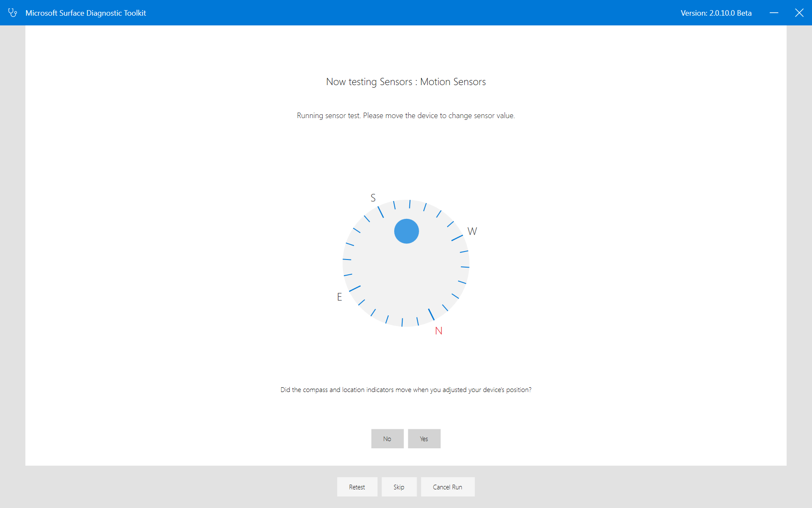Click the Surface Diagnostic Toolkit stethoscope icon
This screenshot has width=812, height=508.
pos(13,13)
